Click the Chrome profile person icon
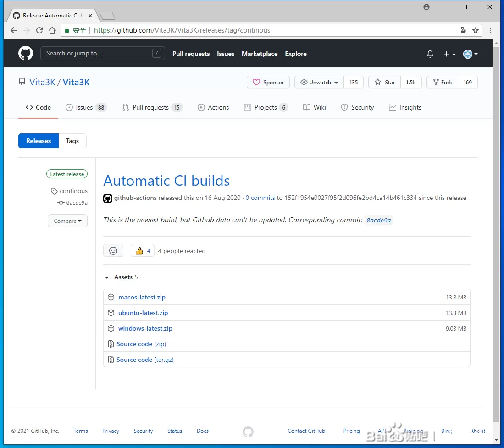 426,7
